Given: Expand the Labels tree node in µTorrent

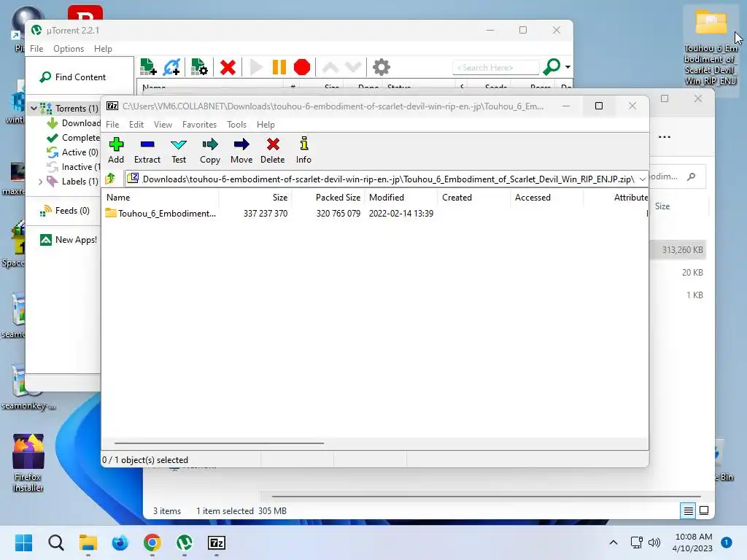Looking at the screenshot, I should tap(41, 182).
